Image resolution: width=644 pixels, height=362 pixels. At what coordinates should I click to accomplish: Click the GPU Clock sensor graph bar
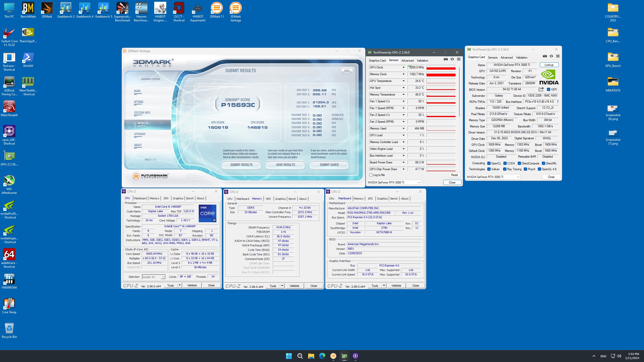click(x=441, y=67)
